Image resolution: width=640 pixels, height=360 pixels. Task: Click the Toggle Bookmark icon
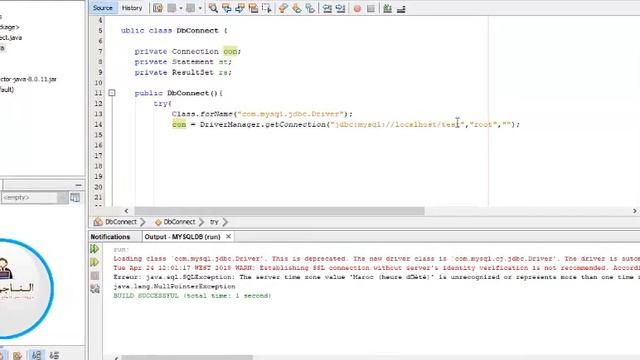click(310, 8)
